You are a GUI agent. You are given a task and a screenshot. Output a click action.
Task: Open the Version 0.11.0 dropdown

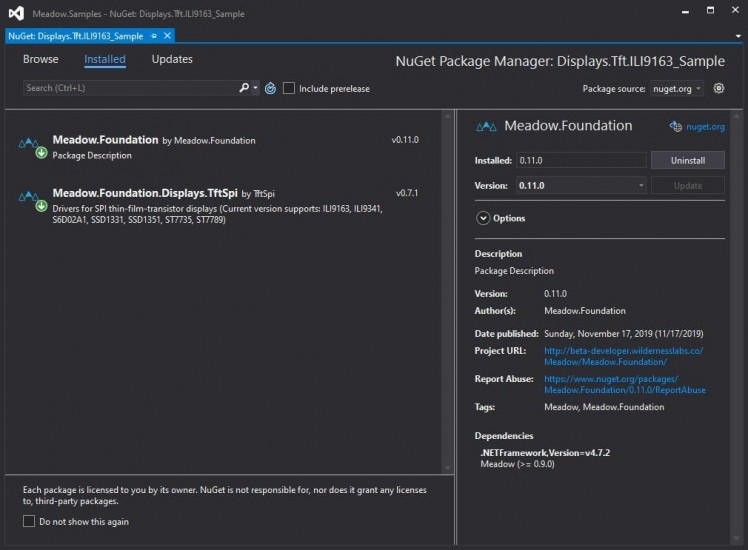click(581, 186)
